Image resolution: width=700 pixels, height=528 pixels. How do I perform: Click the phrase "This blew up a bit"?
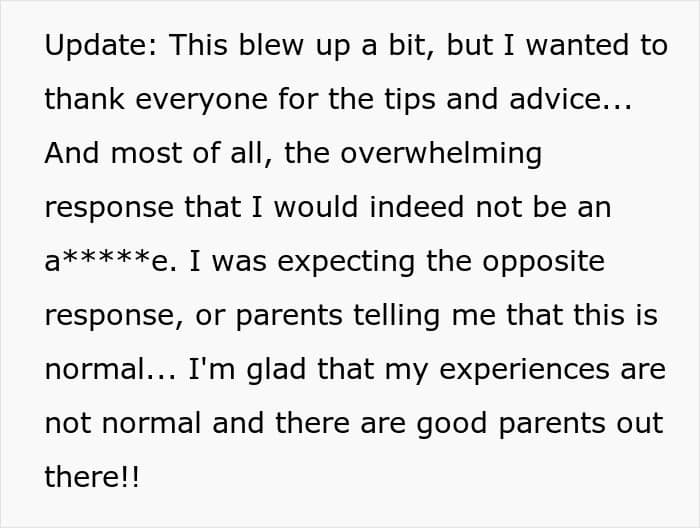click(297, 46)
